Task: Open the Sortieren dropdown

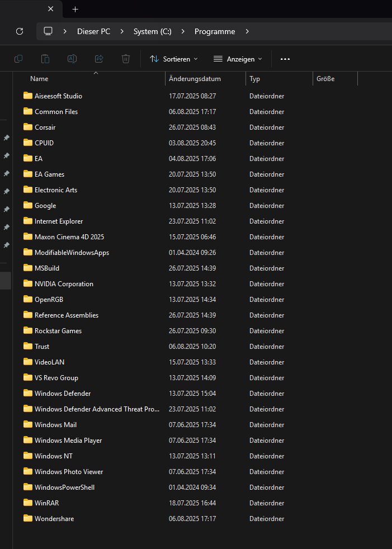Action: (x=174, y=59)
